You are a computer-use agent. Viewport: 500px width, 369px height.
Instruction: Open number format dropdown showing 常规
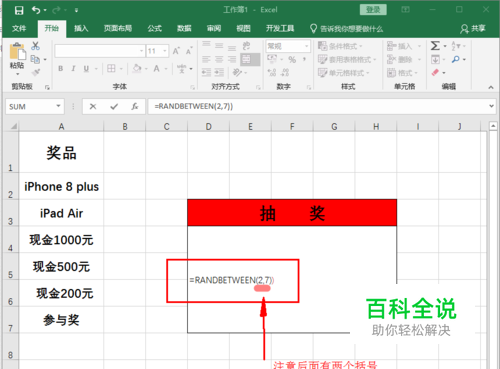pyautogui.click(x=306, y=46)
